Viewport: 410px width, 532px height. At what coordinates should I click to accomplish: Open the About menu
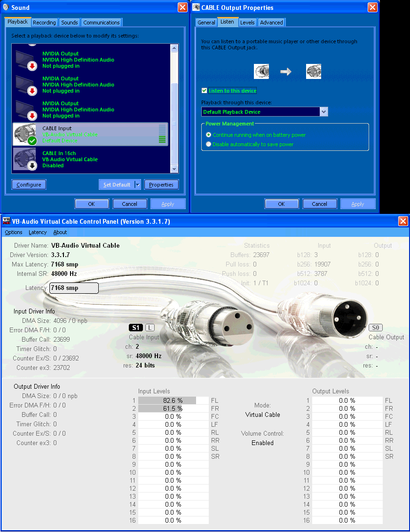coord(60,232)
